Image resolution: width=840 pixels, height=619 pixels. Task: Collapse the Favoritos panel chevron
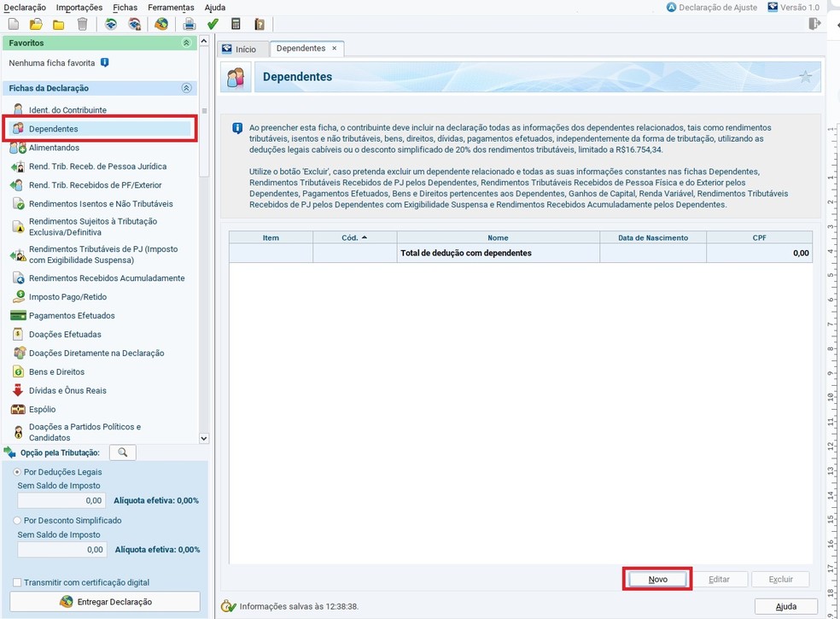186,43
